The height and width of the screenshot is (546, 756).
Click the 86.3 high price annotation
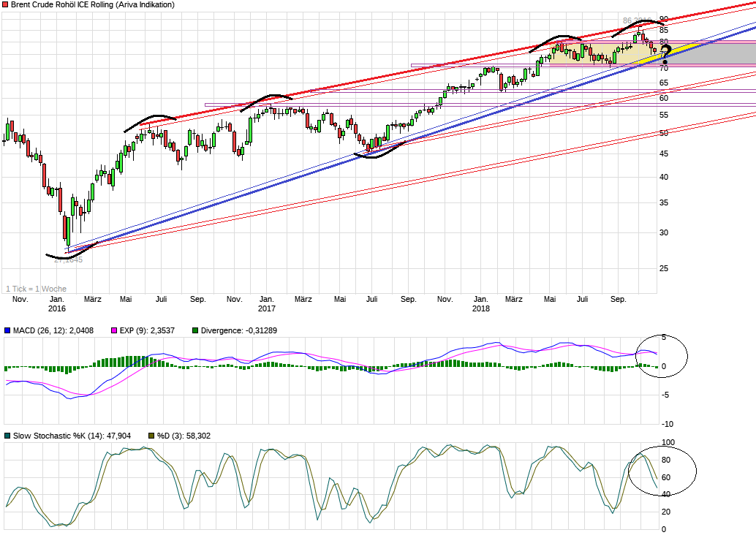click(x=634, y=20)
